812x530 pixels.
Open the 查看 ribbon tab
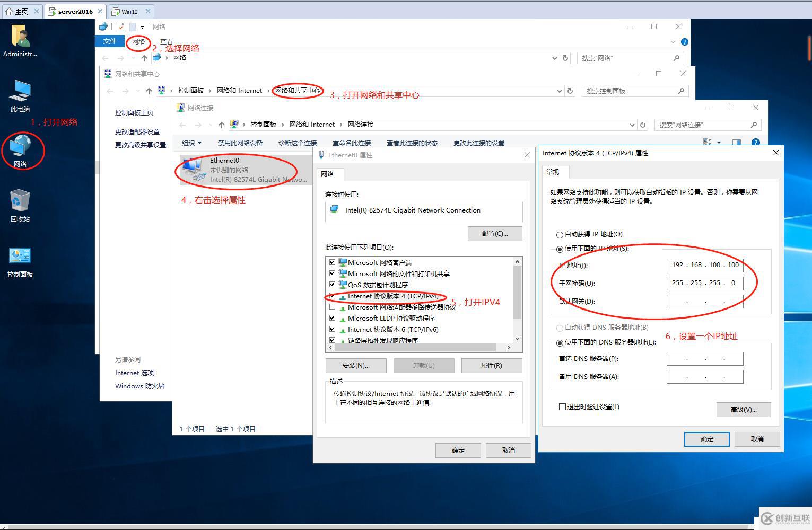point(167,42)
